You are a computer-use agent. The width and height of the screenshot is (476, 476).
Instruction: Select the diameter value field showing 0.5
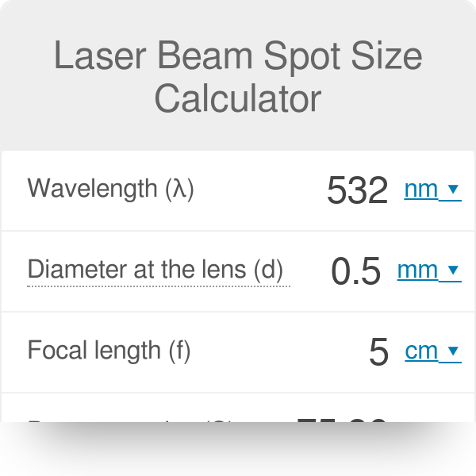pos(356,271)
